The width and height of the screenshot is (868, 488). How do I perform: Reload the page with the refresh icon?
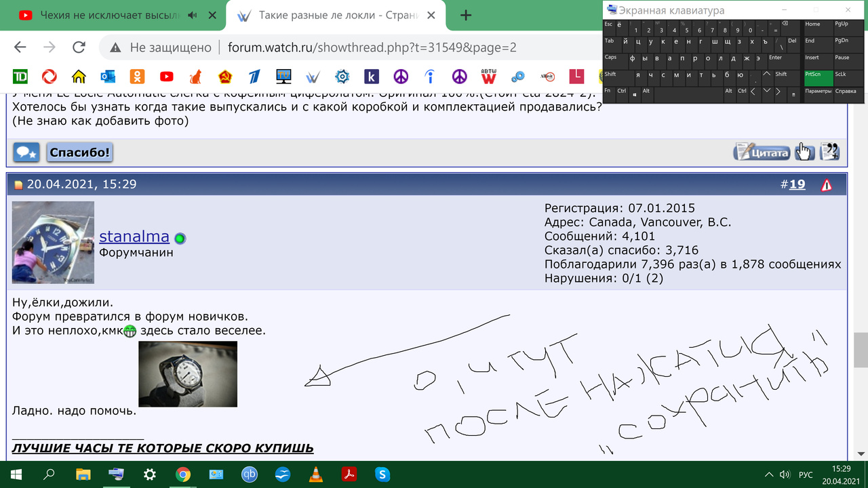pyautogui.click(x=79, y=47)
